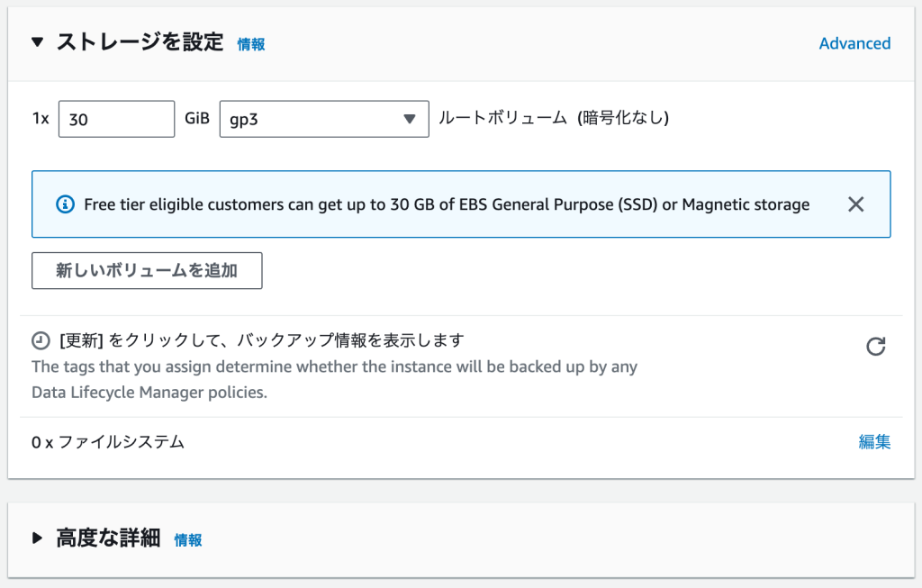922x588 pixels.
Task: Collapse the ストレージを設定 section triangle
Action: 37,42
